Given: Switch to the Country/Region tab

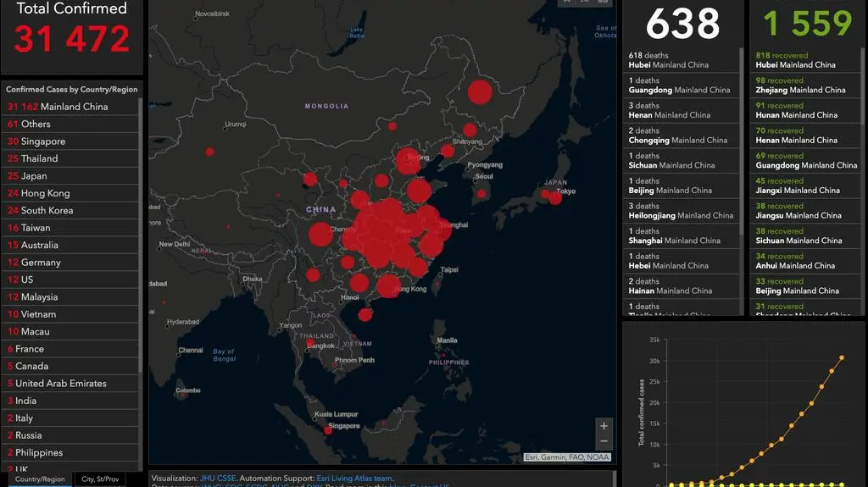Looking at the screenshot, I should point(39,479).
